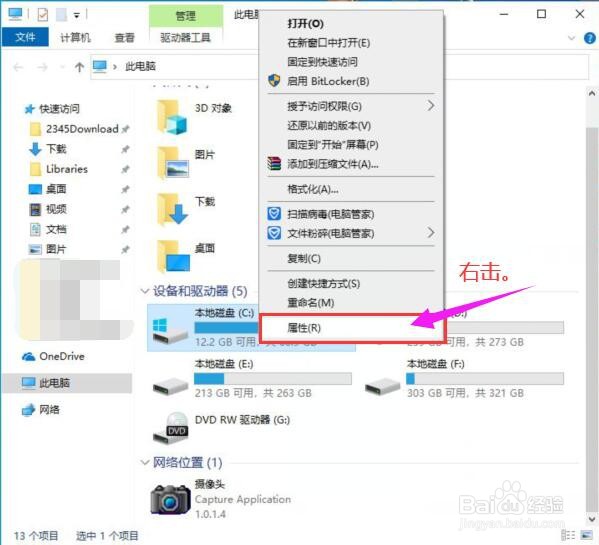This screenshot has height=545, width=599.
Task: Click the vertical scrollbar up arrow
Action: [591, 93]
